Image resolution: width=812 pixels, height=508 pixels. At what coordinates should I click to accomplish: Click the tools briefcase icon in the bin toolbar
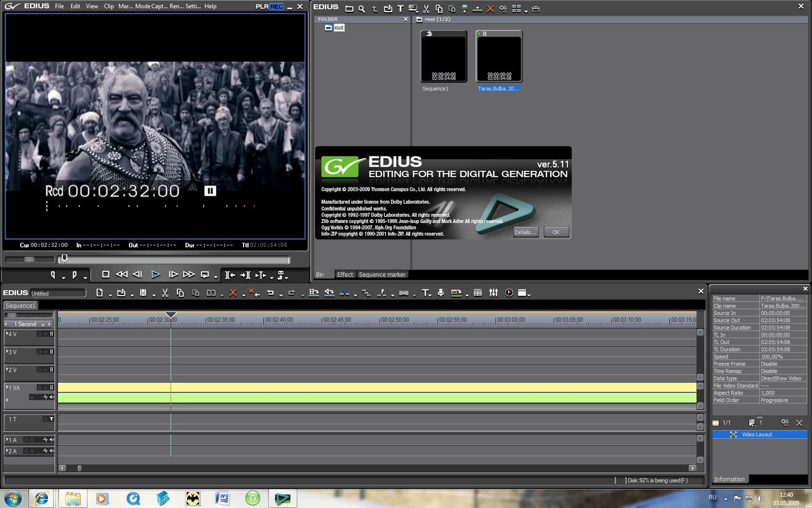pyautogui.click(x=535, y=9)
